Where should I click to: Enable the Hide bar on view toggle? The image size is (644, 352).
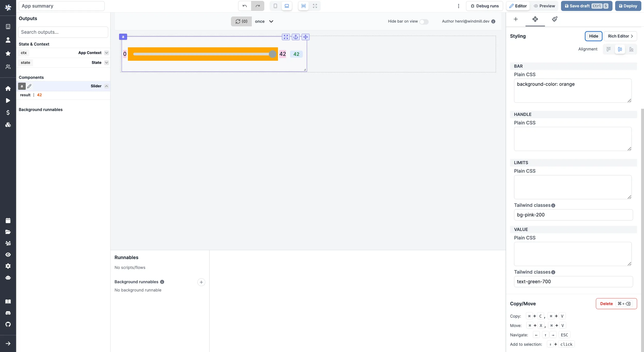(x=424, y=22)
